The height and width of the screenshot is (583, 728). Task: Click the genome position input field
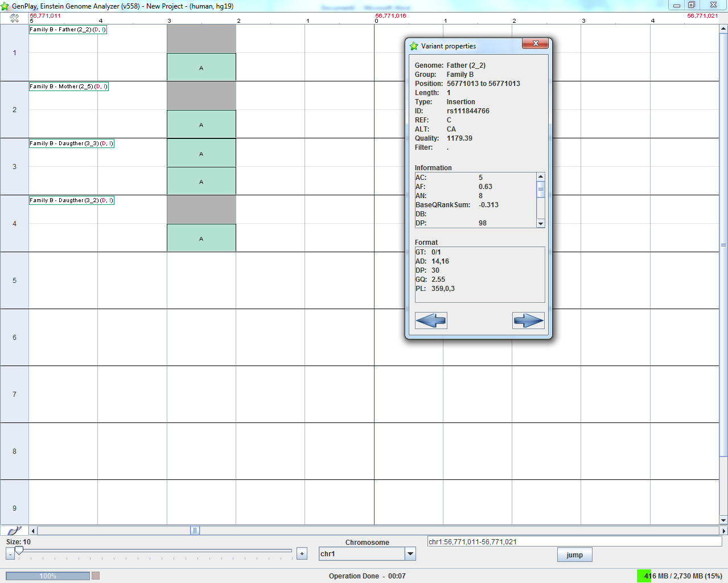[574, 542]
